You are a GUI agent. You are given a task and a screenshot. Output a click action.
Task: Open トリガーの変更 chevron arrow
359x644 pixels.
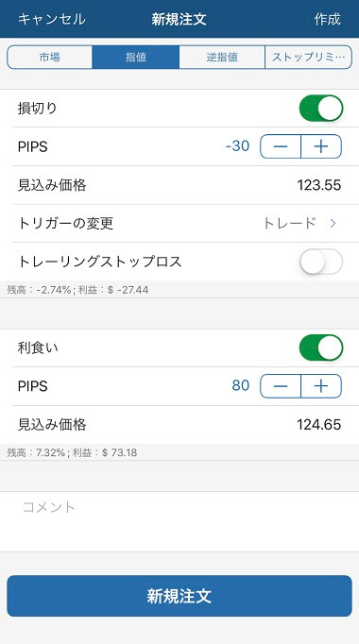tap(333, 224)
